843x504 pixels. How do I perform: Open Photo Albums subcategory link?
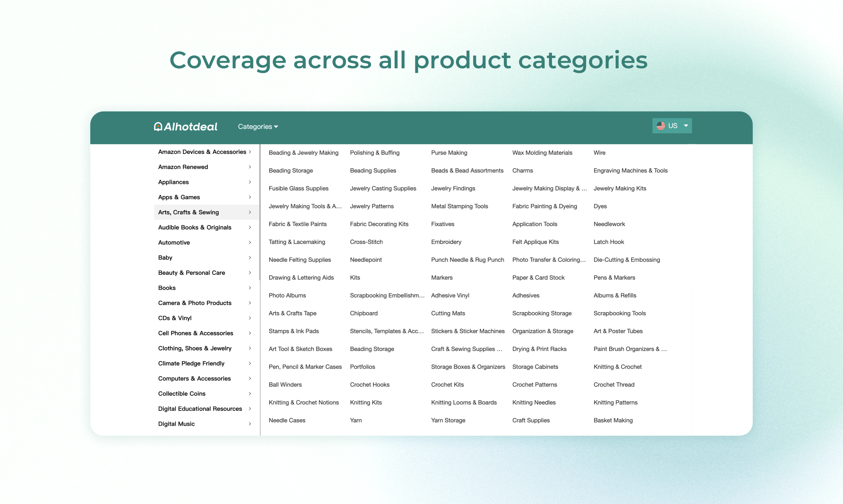point(287,295)
